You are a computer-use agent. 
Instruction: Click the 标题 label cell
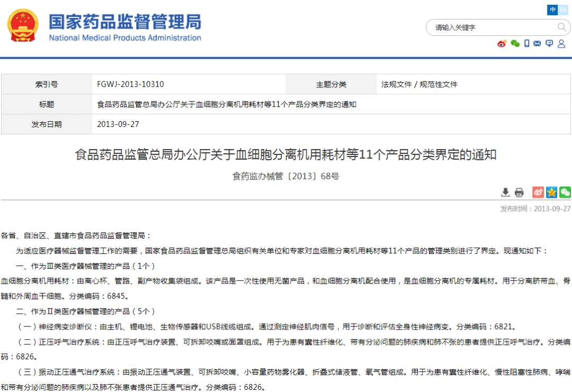pos(47,105)
